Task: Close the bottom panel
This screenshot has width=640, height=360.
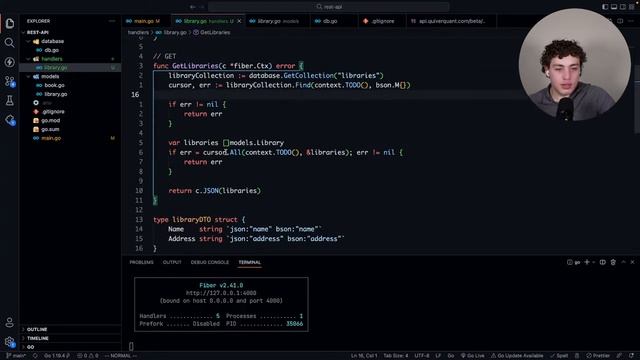Action: pos(632,262)
